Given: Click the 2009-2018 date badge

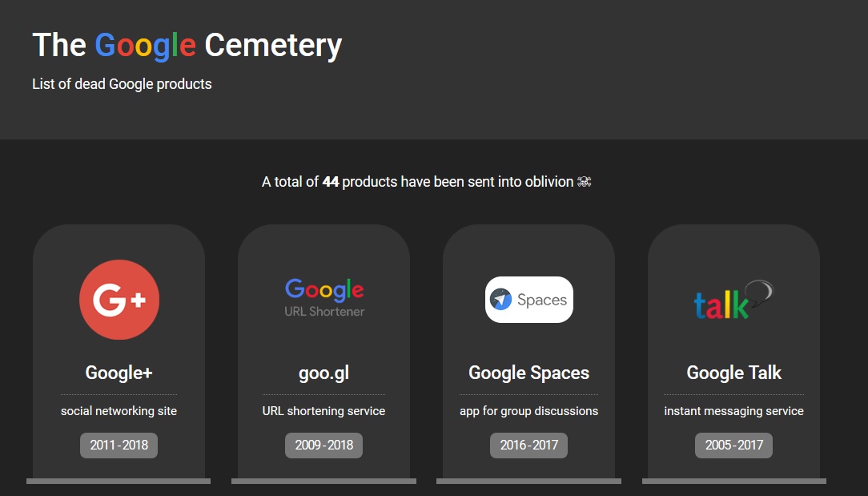Looking at the screenshot, I should (323, 445).
